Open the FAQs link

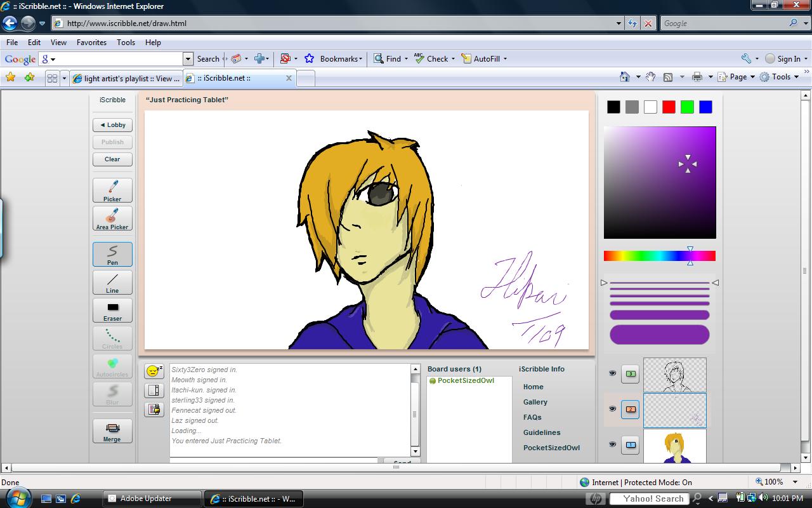(532, 417)
